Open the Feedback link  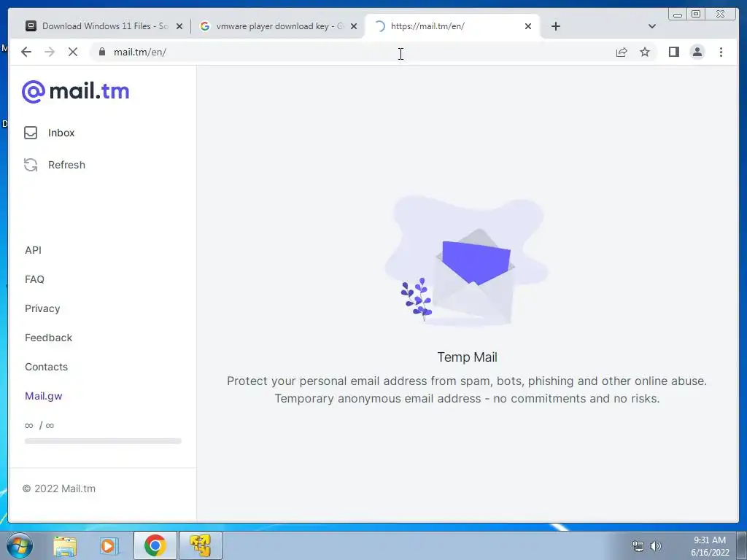[49, 338]
